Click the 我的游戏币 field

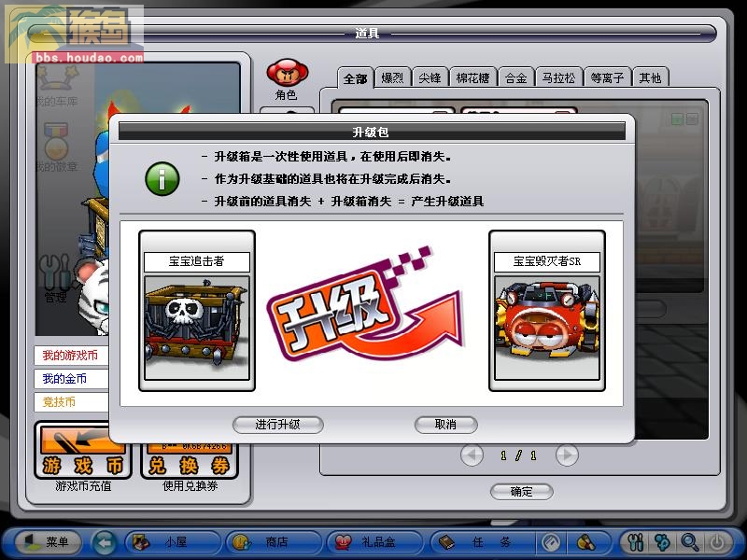pyautogui.click(x=72, y=356)
